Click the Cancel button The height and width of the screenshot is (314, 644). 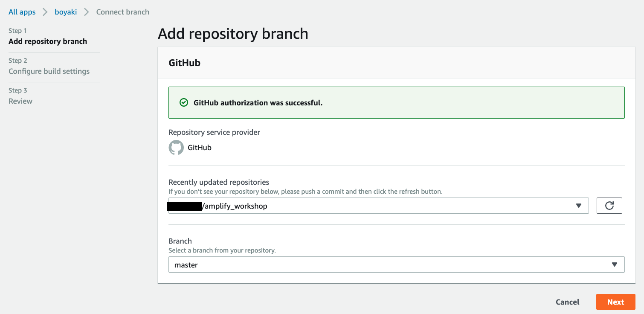(568, 302)
